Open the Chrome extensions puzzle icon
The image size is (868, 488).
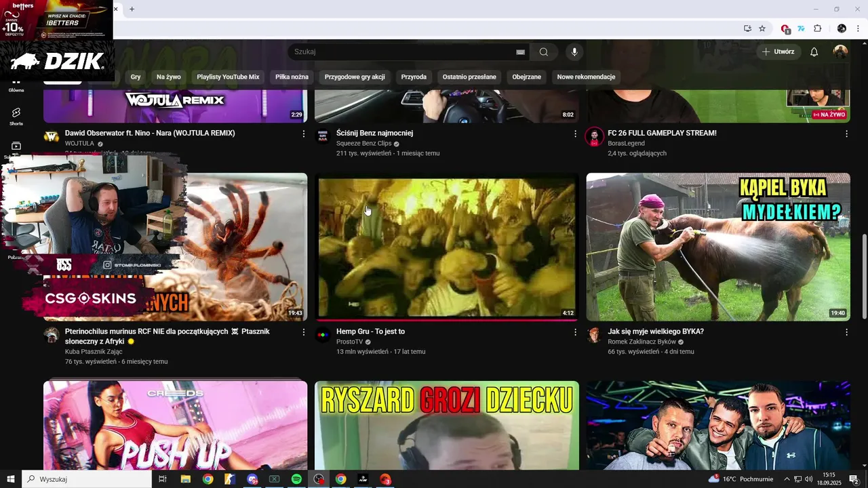[817, 28]
